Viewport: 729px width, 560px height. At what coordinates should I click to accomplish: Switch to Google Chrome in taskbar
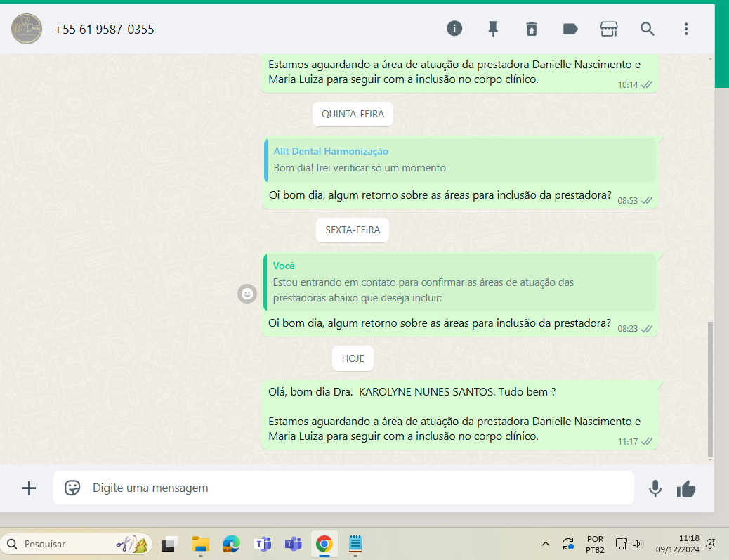tap(324, 544)
